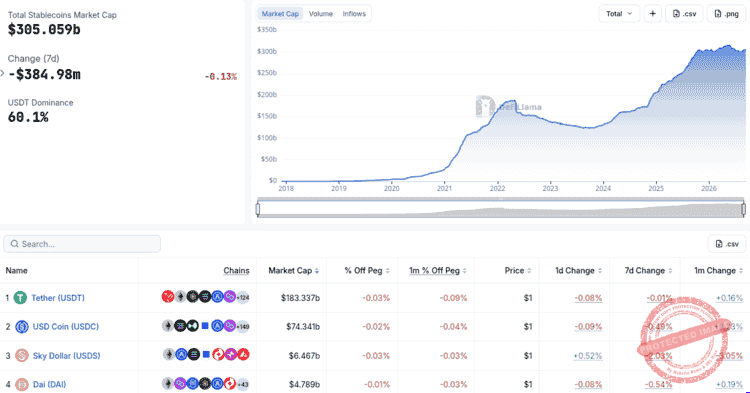
Task: Sort table by Price column
Action: pyautogui.click(x=518, y=271)
